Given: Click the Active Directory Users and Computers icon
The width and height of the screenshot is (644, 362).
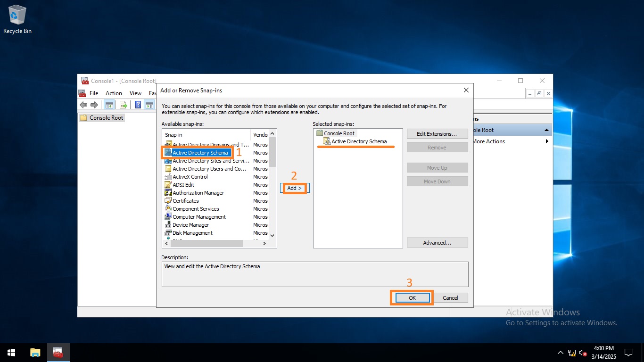Looking at the screenshot, I should (168, 169).
